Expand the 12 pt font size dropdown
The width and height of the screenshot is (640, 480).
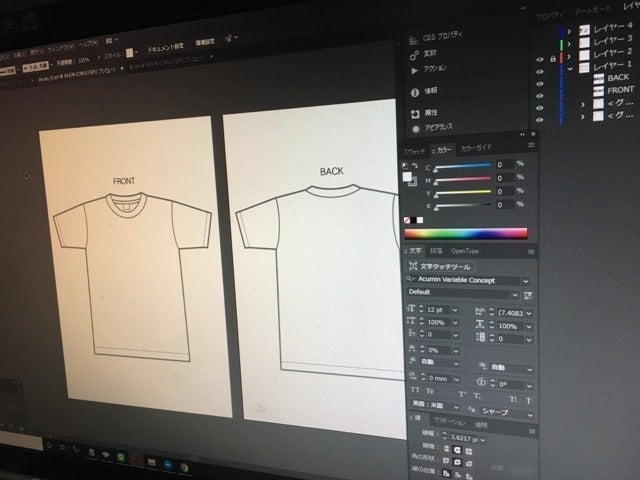pos(456,311)
